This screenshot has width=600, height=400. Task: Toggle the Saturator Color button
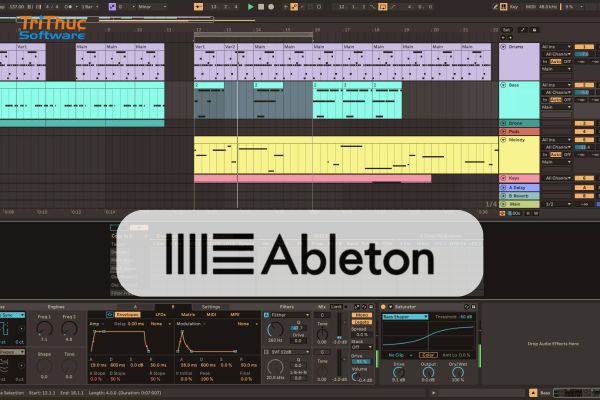pyautogui.click(x=428, y=355)
